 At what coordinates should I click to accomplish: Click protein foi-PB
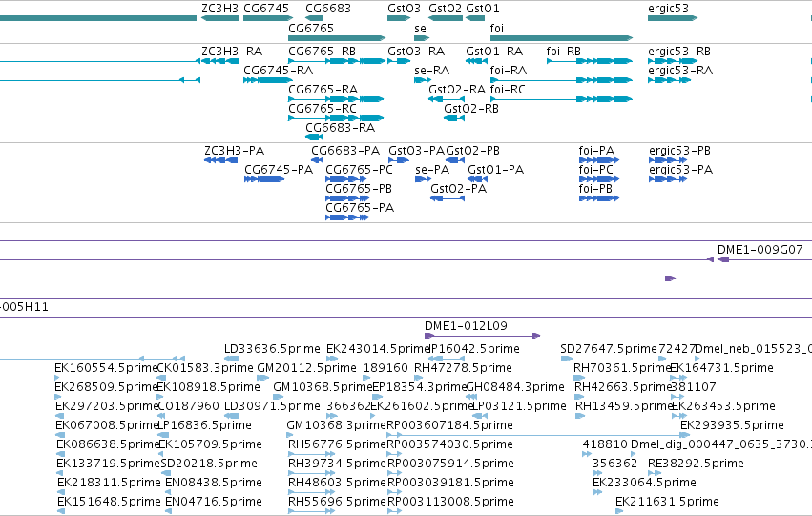[x=595, y=189]
